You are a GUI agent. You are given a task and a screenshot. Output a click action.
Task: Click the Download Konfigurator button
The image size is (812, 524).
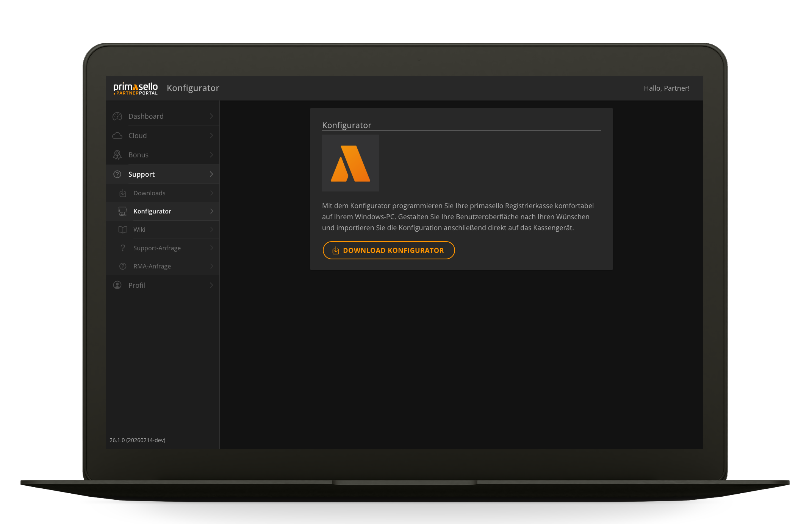click(388, 250)
